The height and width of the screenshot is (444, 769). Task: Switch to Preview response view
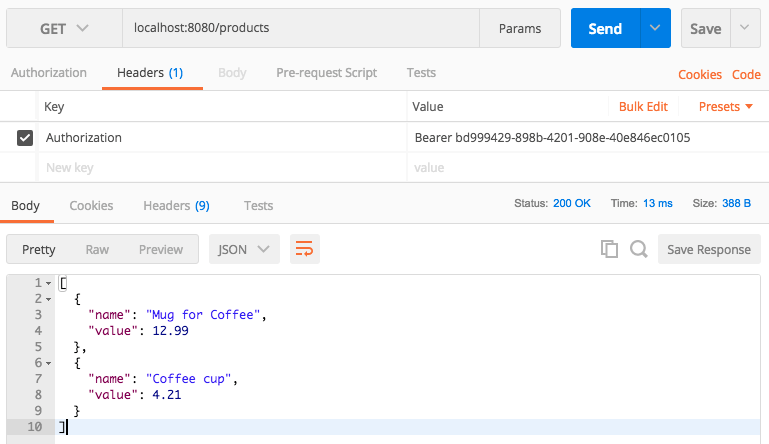pos(161,249)
